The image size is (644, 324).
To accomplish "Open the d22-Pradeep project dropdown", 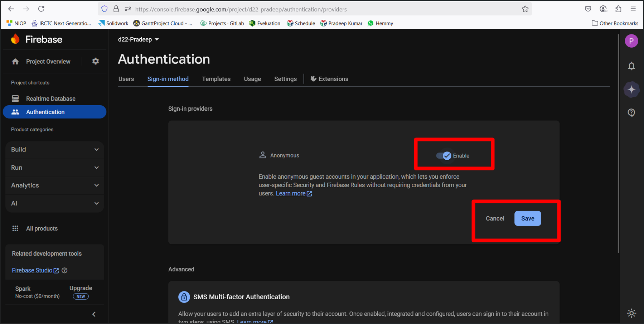I will pyautogui.click(x=139, y=39).
